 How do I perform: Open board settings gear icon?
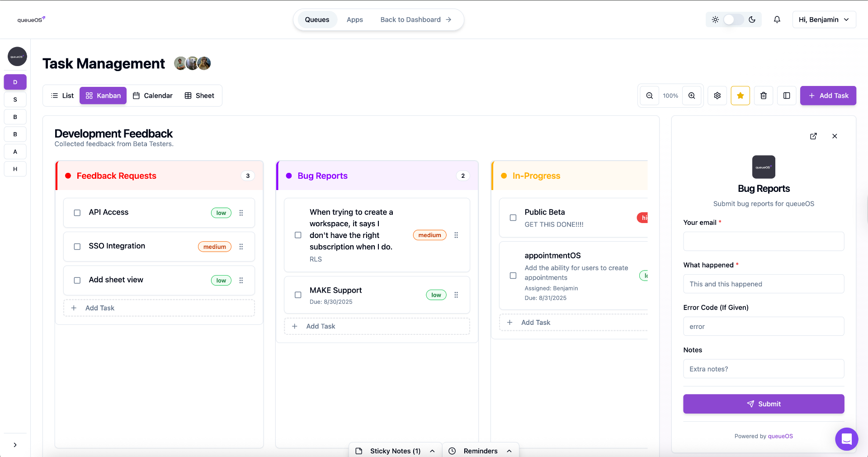tap(717, 95)
